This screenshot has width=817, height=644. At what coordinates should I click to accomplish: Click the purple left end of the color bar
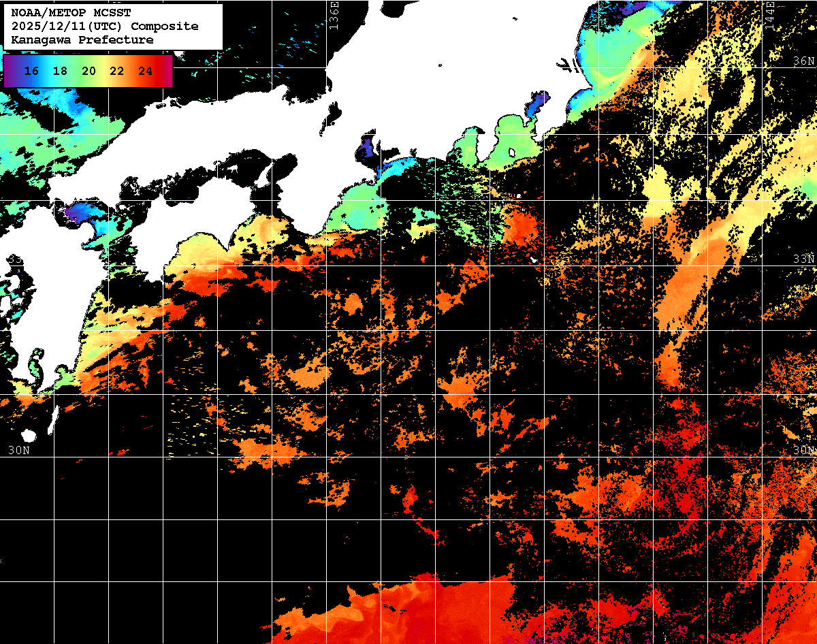(x=10, y=71)
